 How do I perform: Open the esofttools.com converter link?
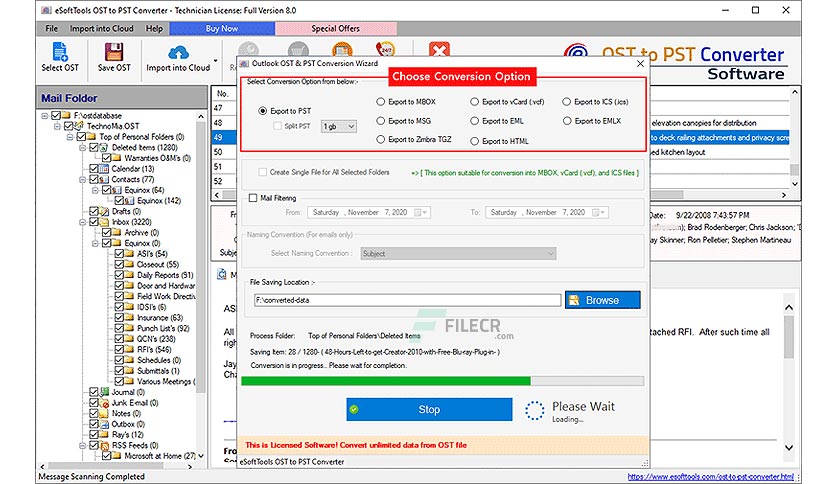pos(710,477)
